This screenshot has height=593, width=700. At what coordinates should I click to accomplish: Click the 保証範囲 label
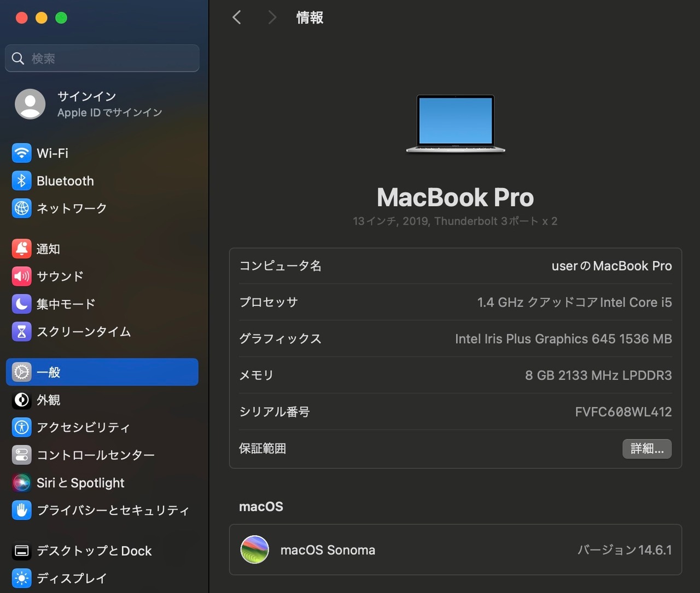tap(262, 448)
